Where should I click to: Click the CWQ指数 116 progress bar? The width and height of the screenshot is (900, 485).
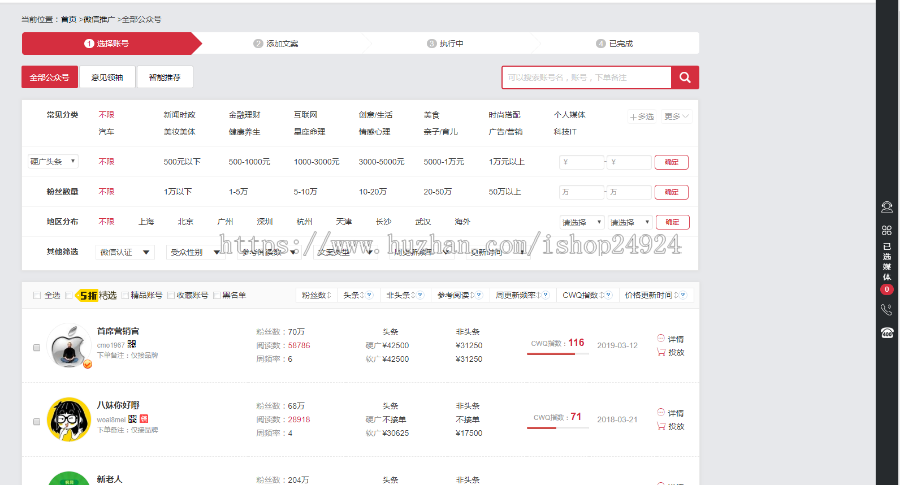(558, 354)
